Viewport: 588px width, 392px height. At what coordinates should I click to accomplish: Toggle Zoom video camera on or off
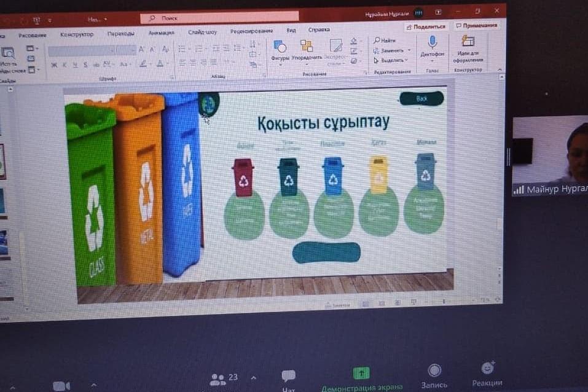[x=61, y=386]
